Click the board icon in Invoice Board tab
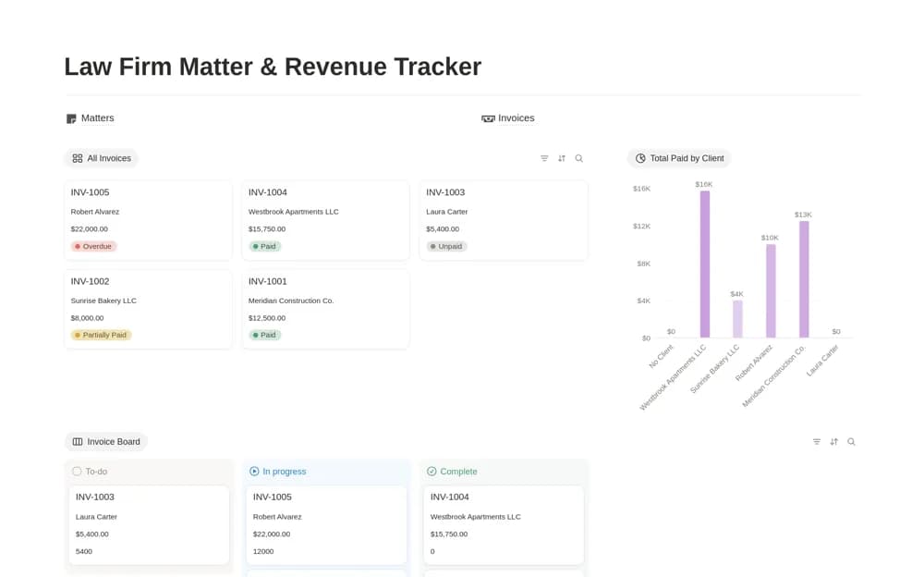Screen dimensions: 924x577 78,441
